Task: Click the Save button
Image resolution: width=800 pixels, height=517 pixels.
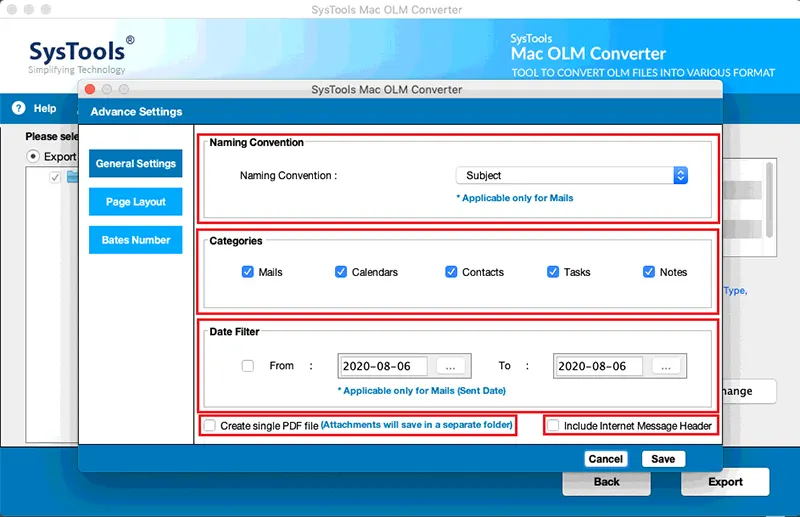Action: [663, 459]
